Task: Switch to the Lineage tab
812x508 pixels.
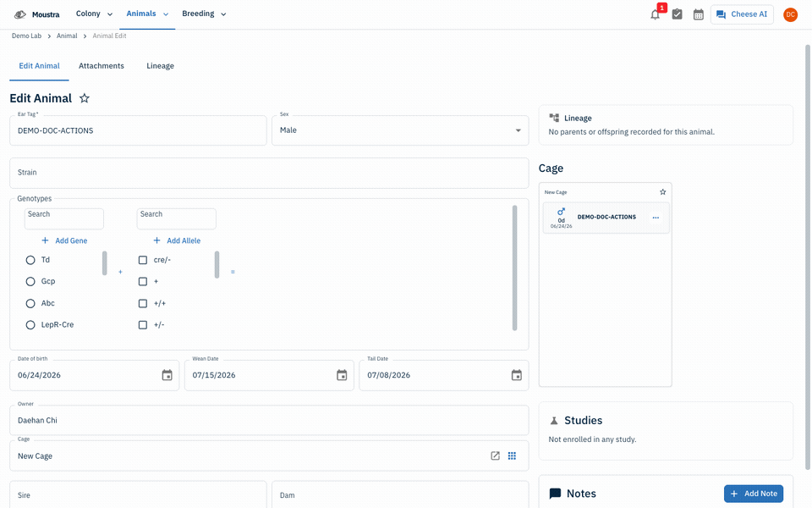Action: 160,66
